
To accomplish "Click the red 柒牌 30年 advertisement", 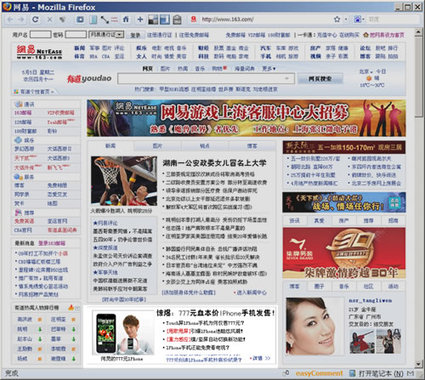I will click(x=344, y=253).
